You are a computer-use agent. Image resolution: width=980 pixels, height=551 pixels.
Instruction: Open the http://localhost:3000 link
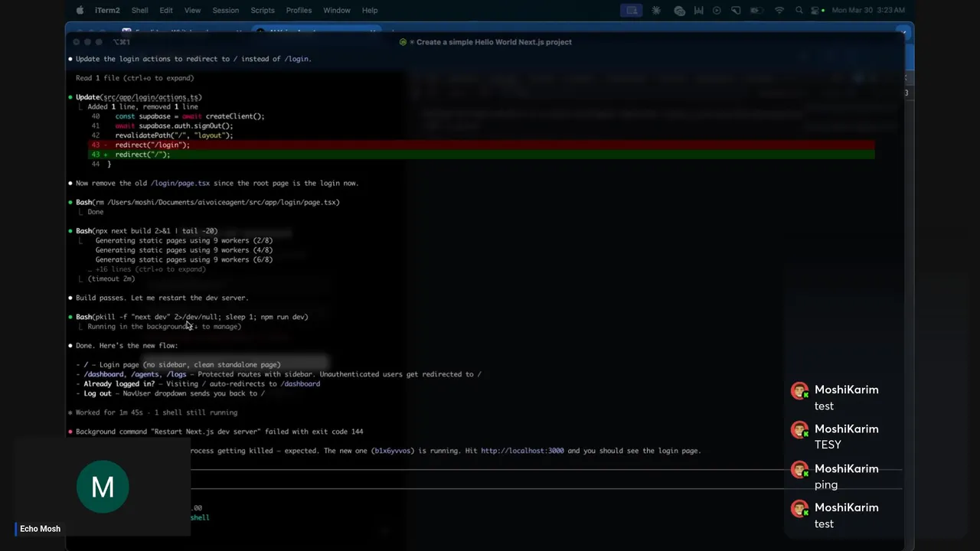click(522, 451)
